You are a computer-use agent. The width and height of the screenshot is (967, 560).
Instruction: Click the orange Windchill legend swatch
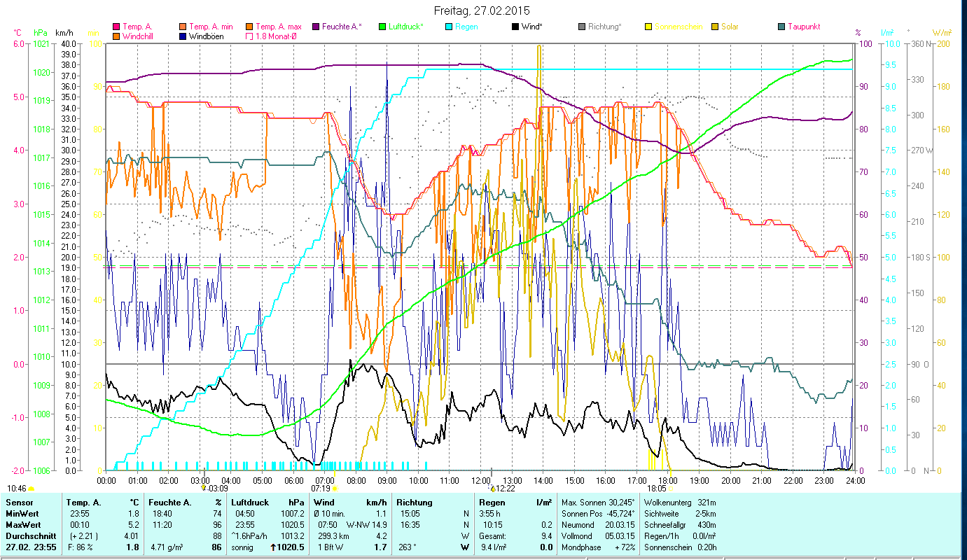(x=116, y=36)
